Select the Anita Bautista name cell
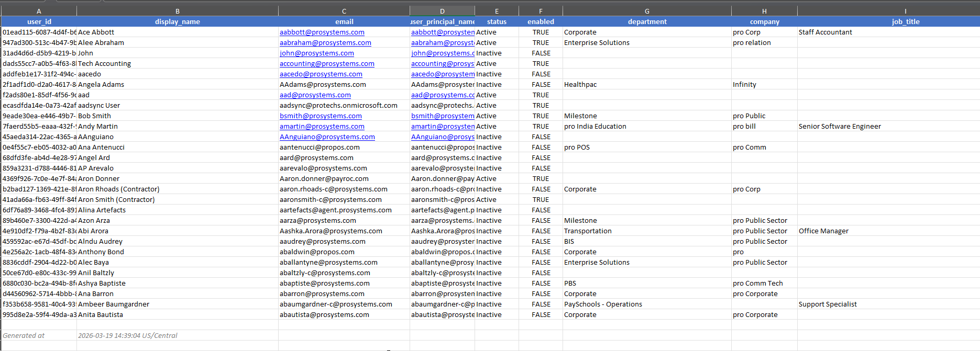Image resolution: width=980 pixels, height=351 pixels. click(178, 314)
